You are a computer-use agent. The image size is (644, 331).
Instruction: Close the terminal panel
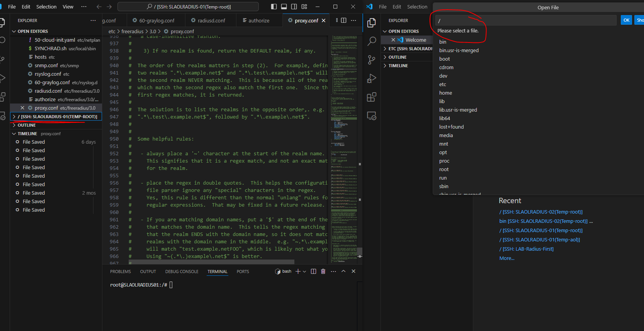[353, 272]
